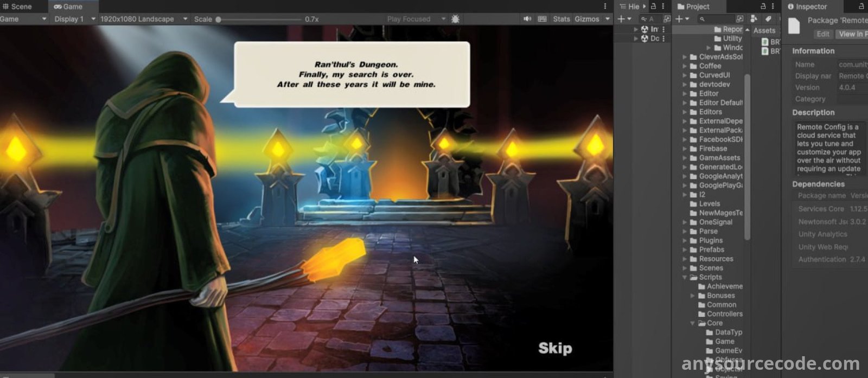Click Skip in the game cutscene
This screenshot has width=868, height=378.
pyautogui.click(x=554, y=348)
